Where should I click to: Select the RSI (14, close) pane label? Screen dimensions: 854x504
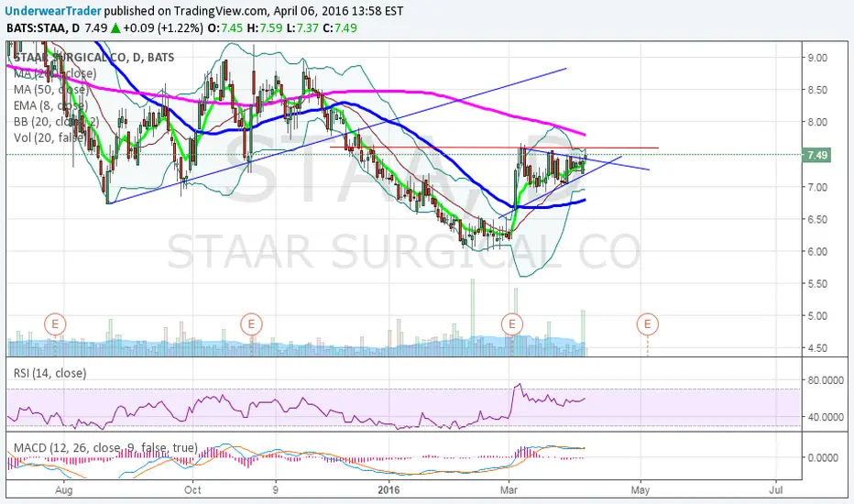(49, 373)
